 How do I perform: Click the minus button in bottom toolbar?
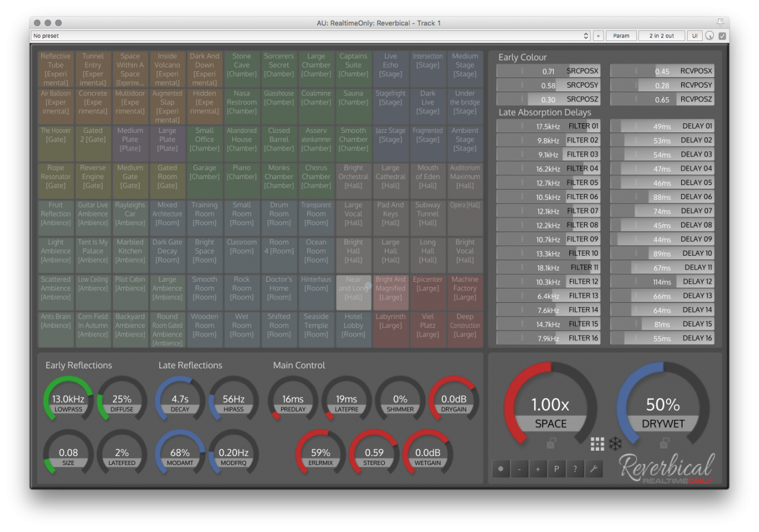point(519,469)
